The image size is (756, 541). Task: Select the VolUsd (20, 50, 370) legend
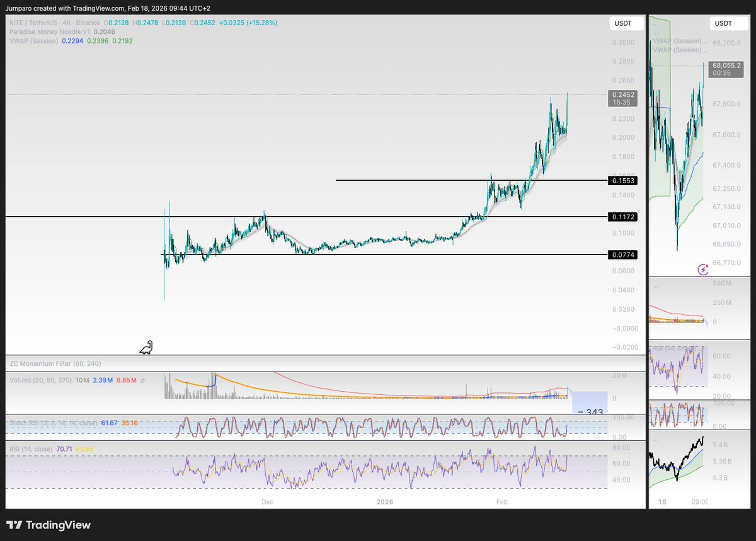40,380
